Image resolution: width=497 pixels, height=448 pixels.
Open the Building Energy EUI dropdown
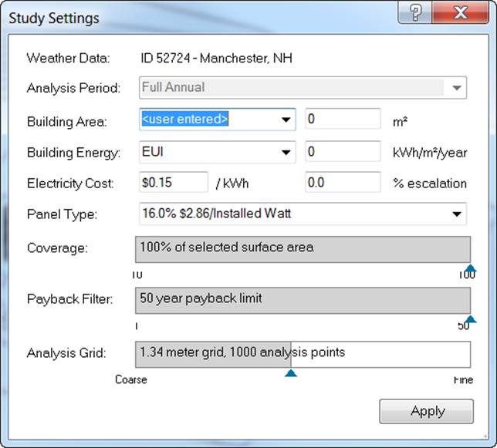coord(218,152)
